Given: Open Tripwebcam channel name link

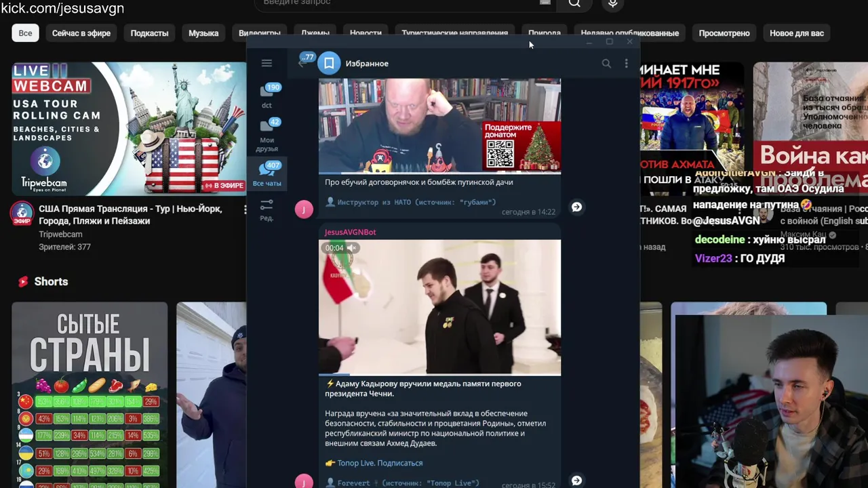Looking at the screenshot, I should (x=60, y=235).
